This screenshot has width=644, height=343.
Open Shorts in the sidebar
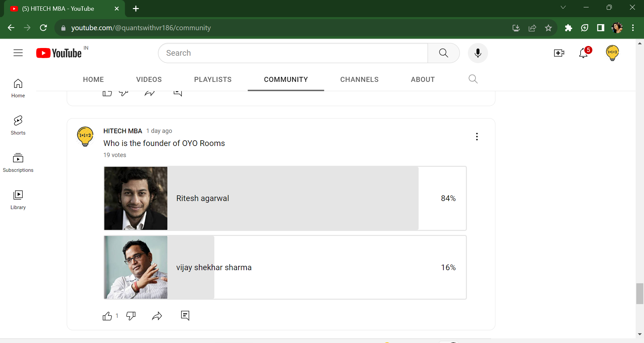(18, 126)
